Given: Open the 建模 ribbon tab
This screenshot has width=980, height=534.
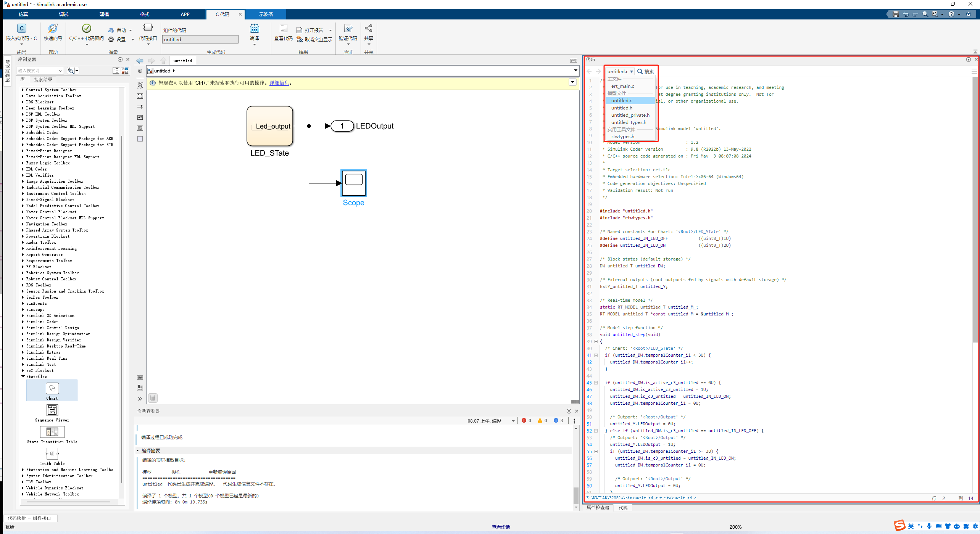Looking at the screenshot, I should click(x=104, y=14).
